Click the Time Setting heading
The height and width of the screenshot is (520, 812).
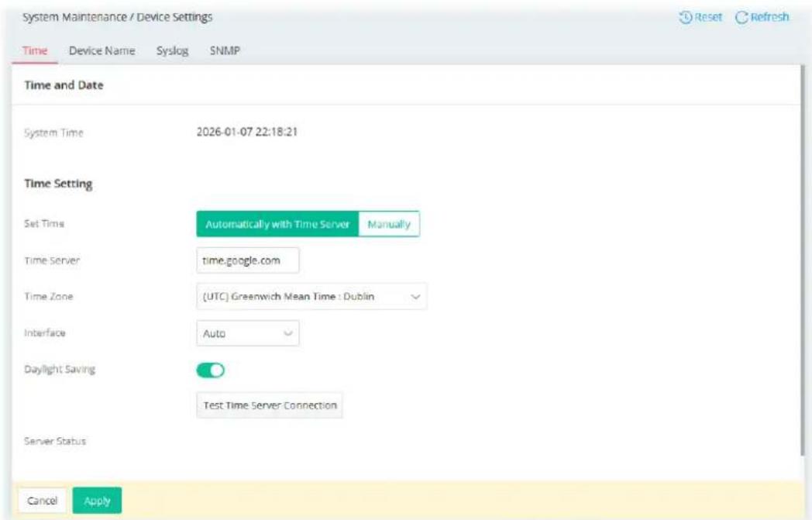(58, 184)
